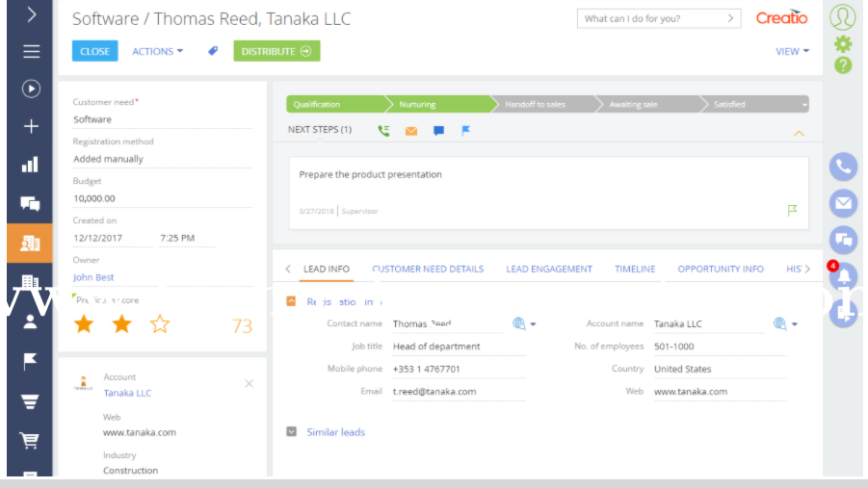Collapse the Registration info section toggle
This screenshot has height=488, width=868.
pyautogui.click(x=291, y=301)
